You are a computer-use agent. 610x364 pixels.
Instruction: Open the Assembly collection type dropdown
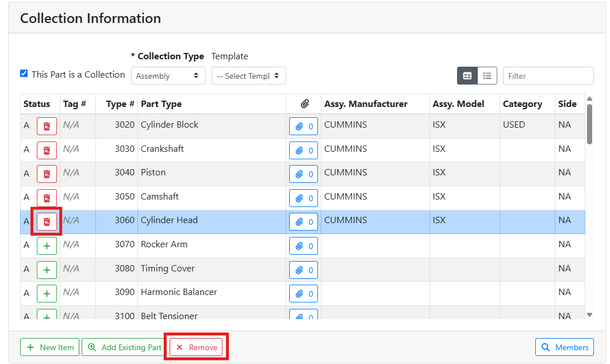(x=168, y=76)
